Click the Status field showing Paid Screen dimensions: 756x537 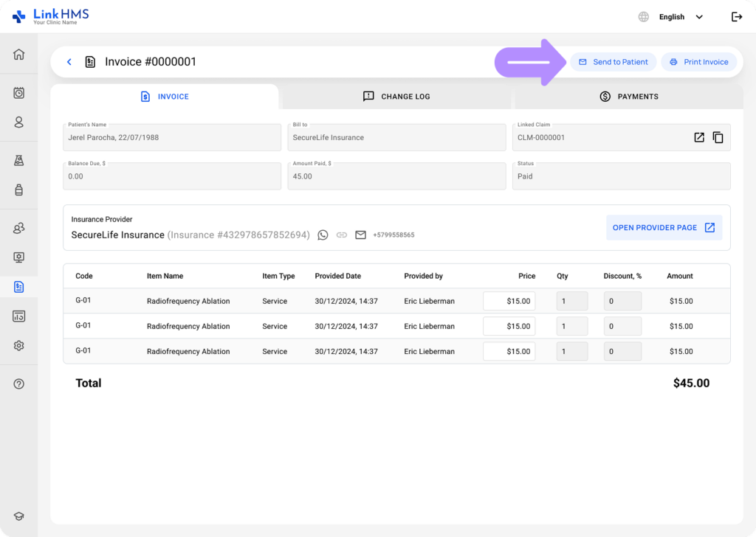point(622,176)
